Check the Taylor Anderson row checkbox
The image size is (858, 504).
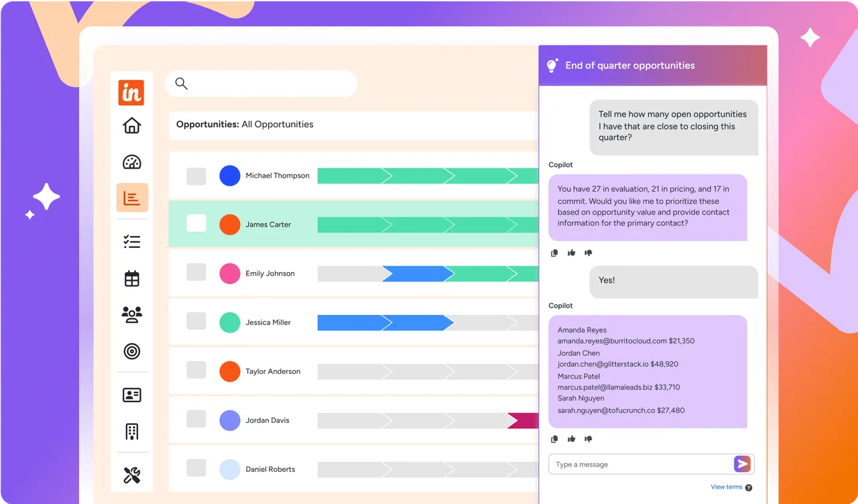click(x=196, y=370)
